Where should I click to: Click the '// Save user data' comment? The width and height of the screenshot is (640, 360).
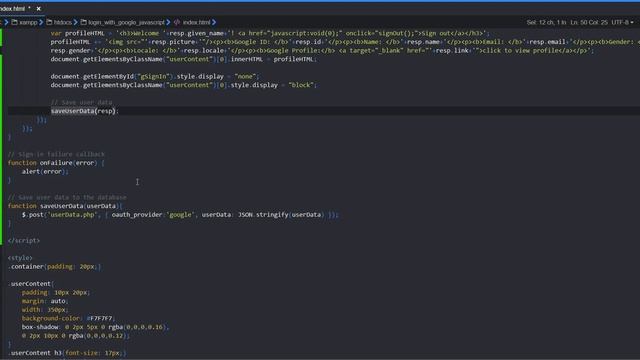(x=82, y=102)
